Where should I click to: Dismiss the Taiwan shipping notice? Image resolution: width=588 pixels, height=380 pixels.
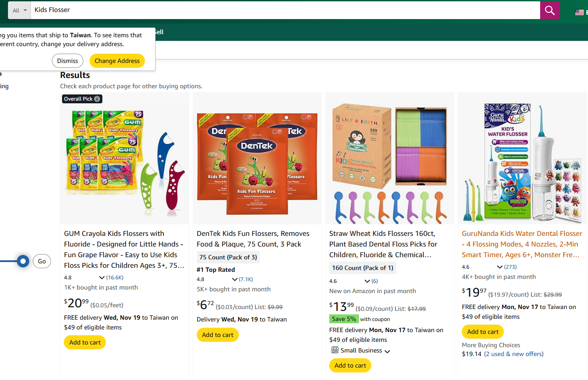click(x=67, y=61)
